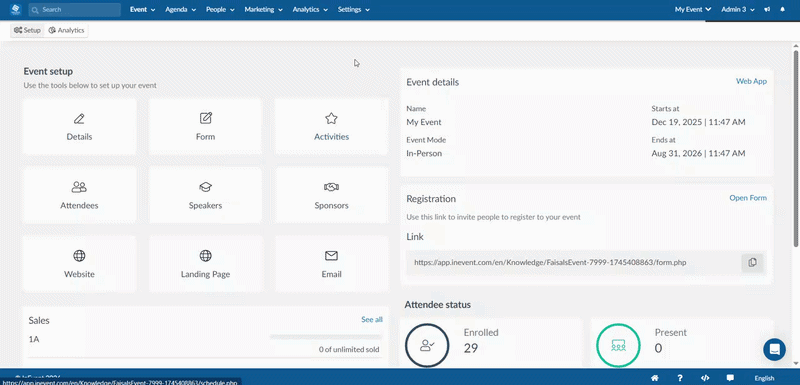Click the globe icon above Landing Page
The image size is (800, 385).
pyautogui.click(x=206, y=255)
